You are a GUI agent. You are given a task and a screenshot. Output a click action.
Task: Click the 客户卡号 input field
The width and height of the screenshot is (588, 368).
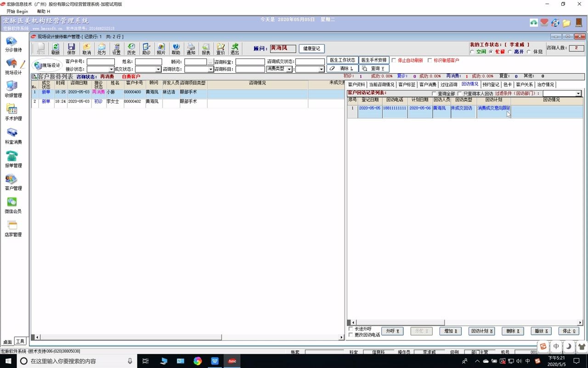point(101,62)
